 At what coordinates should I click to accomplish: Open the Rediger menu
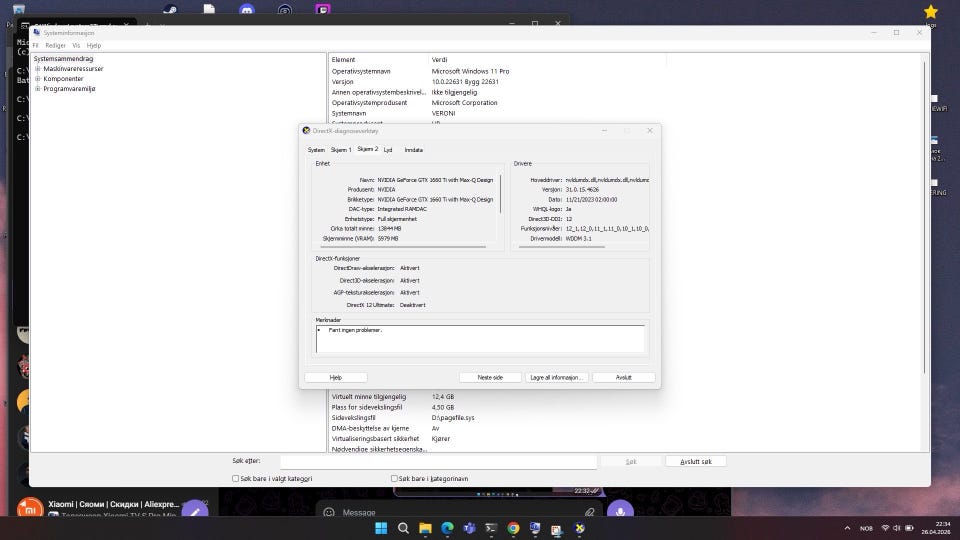tap(55, 45)
